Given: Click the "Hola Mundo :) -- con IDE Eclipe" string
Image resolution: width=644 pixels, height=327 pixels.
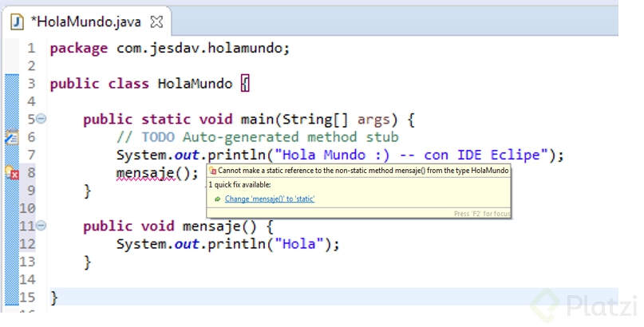Looking at the screenshot, I should click(x=412, y=155).
